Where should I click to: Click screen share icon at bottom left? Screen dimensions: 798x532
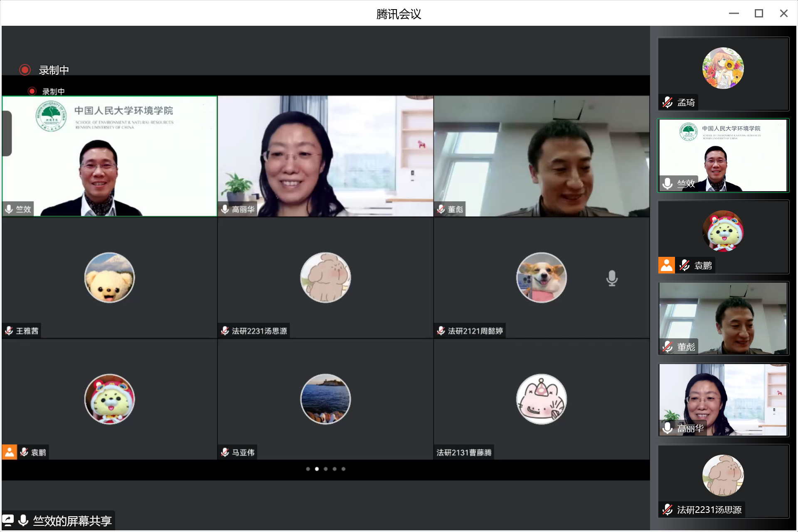[x=8, y=520]
